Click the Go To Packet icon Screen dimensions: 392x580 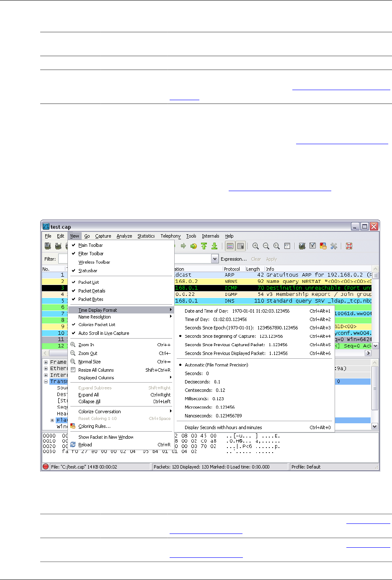pyautogui.click(x=193, y=246)
